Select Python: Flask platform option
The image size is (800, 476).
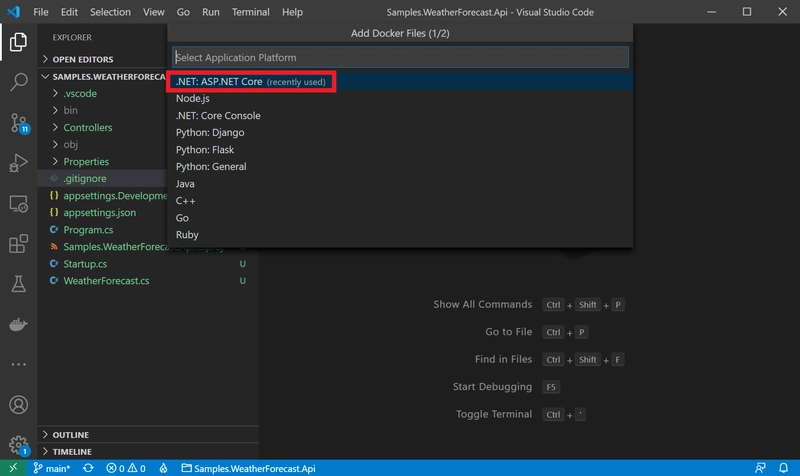tap(400, 149)
